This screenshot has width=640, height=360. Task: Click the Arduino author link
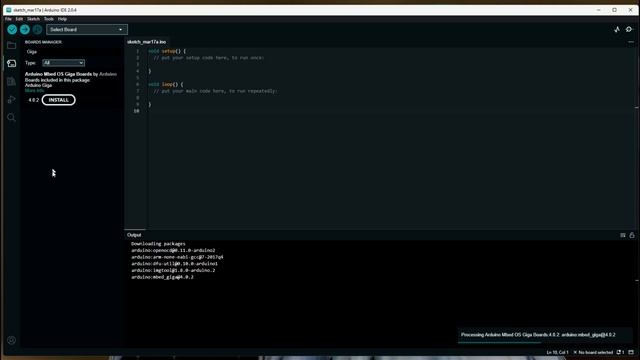click(108, 74)
